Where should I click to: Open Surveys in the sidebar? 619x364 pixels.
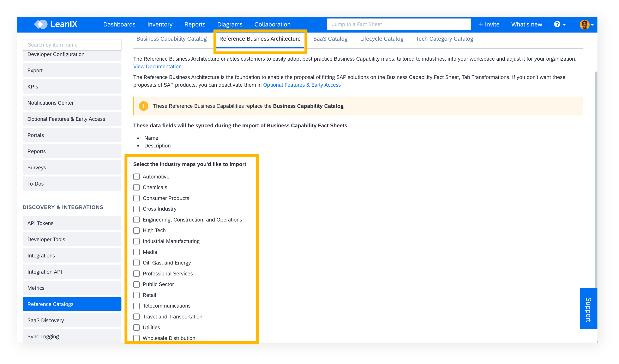[72, 168]
